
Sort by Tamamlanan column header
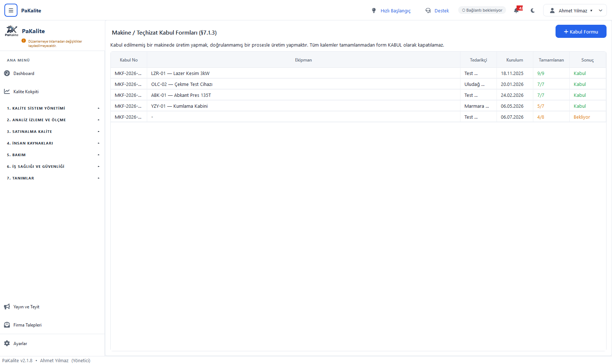coord(551,60)
